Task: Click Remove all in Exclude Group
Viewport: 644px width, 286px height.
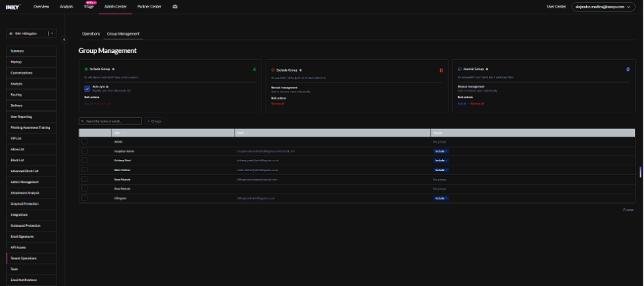Action: pos(278,103)
